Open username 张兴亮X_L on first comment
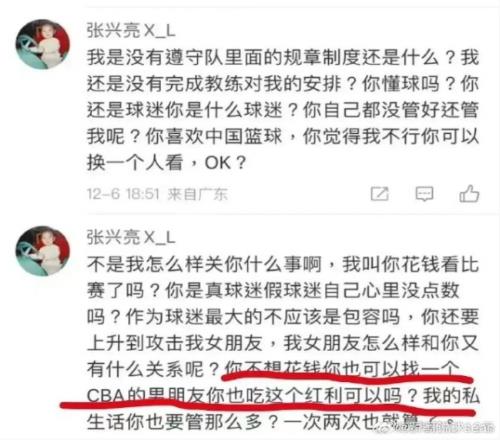The height and width of the screenshot is (440, 500). (x=131, y=31)
